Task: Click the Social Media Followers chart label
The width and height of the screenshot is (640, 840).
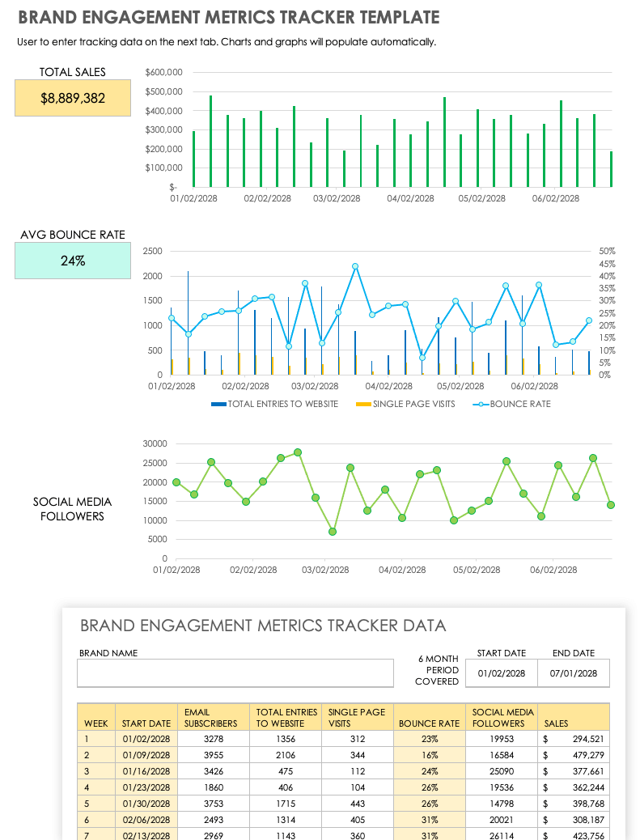Action: (x=72, y=509)
